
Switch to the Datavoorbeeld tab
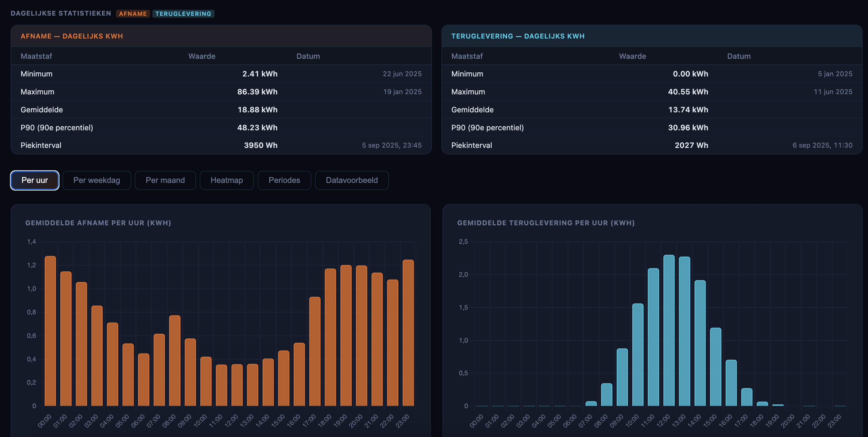click(x=352, y=181)
